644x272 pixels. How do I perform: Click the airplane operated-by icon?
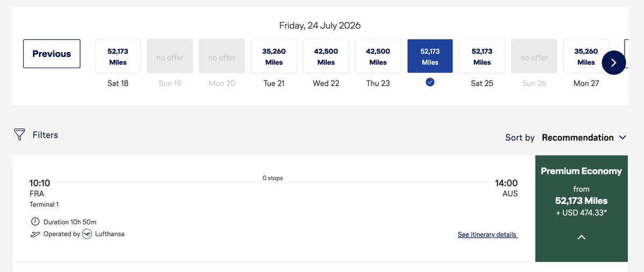(x=35, y=234)
